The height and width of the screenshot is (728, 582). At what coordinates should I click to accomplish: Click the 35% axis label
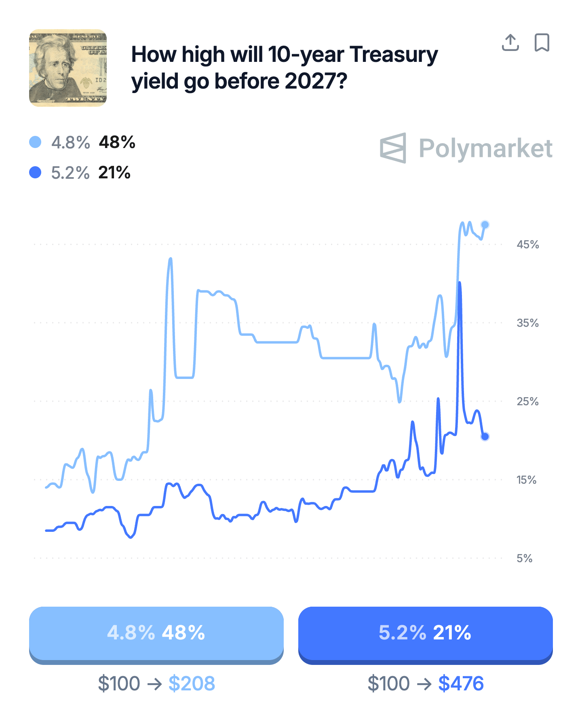[527, 323]
